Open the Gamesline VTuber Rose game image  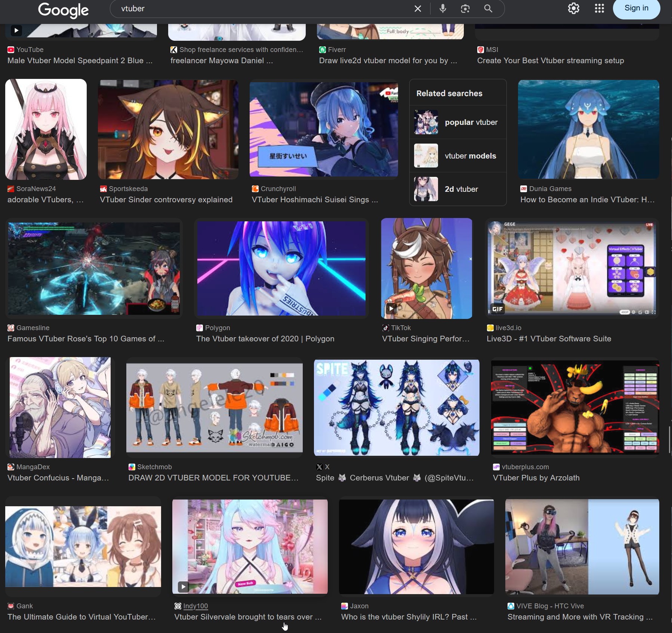click(x=94, y=268)
